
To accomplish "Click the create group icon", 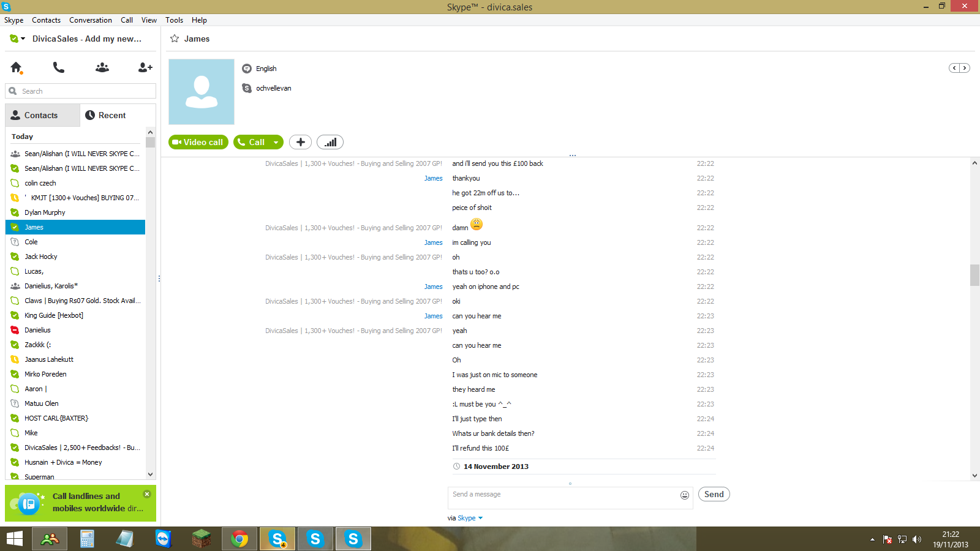I will [x=102, y=67].
